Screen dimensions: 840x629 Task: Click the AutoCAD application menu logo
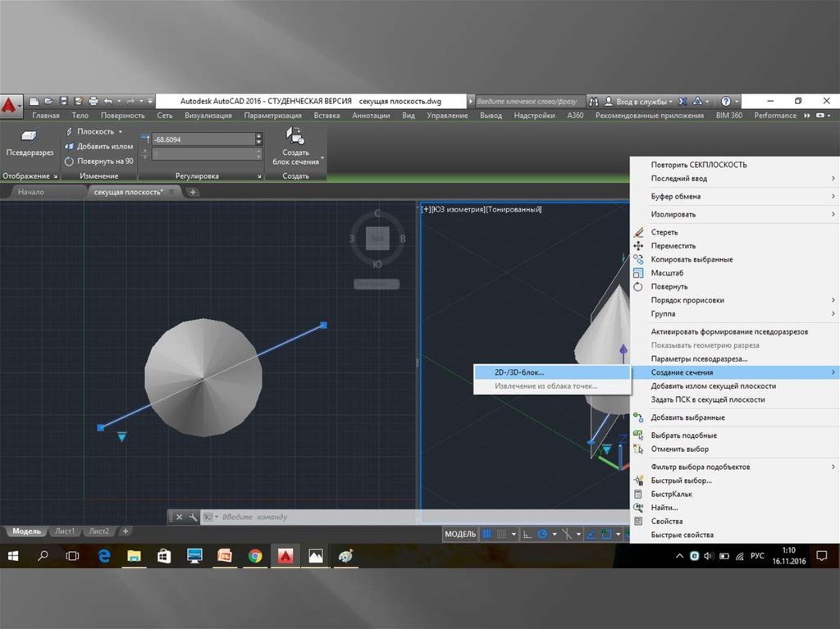pyautogui.click(x=11, y=104)
